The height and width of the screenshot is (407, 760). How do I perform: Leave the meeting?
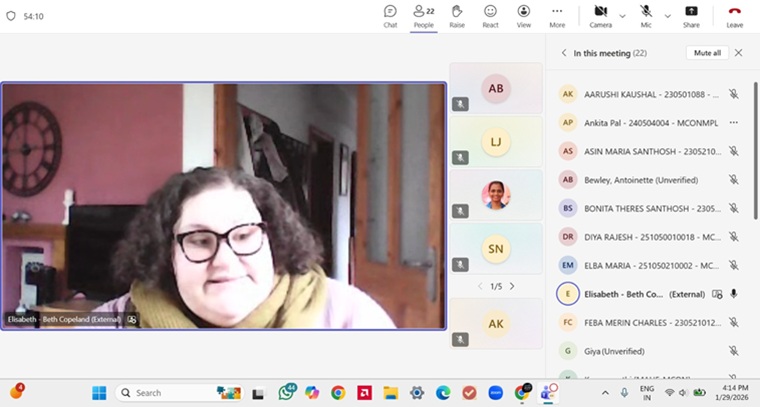[x=734, y=15]
